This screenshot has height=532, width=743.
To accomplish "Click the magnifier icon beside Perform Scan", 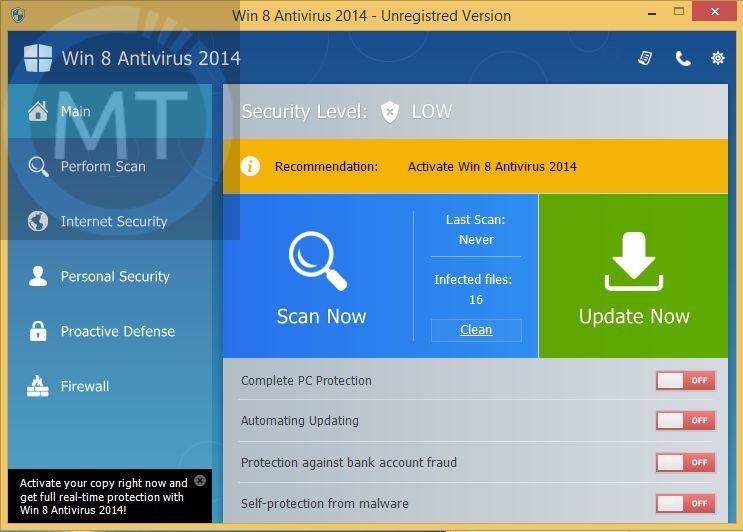I will (x=38, y=167).
